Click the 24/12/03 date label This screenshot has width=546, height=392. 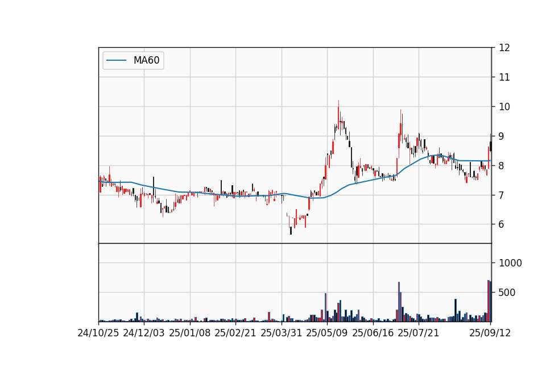[144, 333]
